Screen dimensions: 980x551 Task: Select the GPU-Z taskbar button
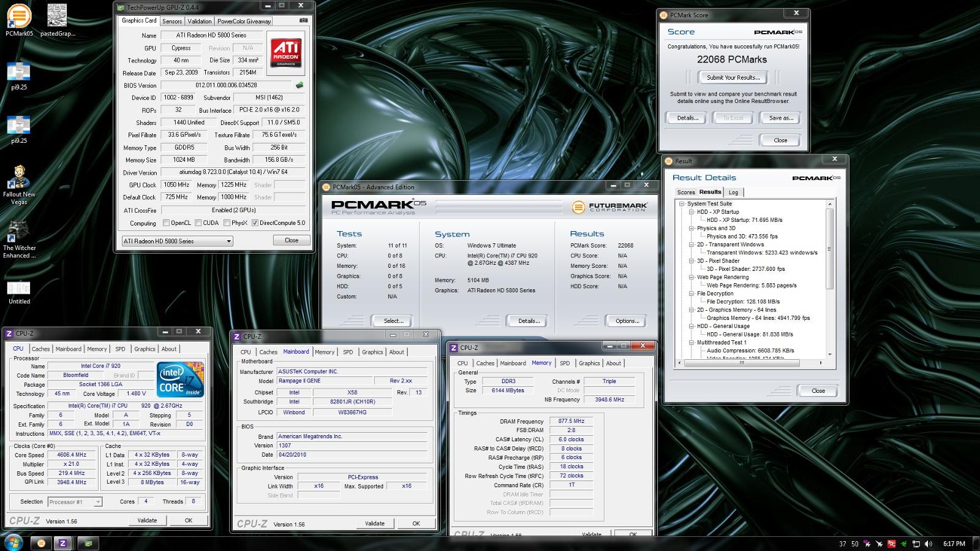click(89, 543)
